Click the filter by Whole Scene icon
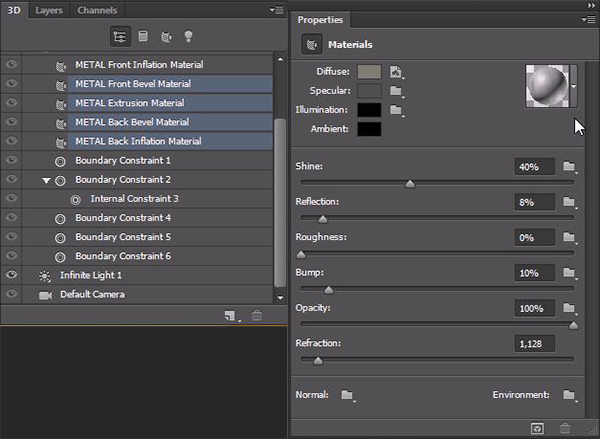 (x=119, y=37)
